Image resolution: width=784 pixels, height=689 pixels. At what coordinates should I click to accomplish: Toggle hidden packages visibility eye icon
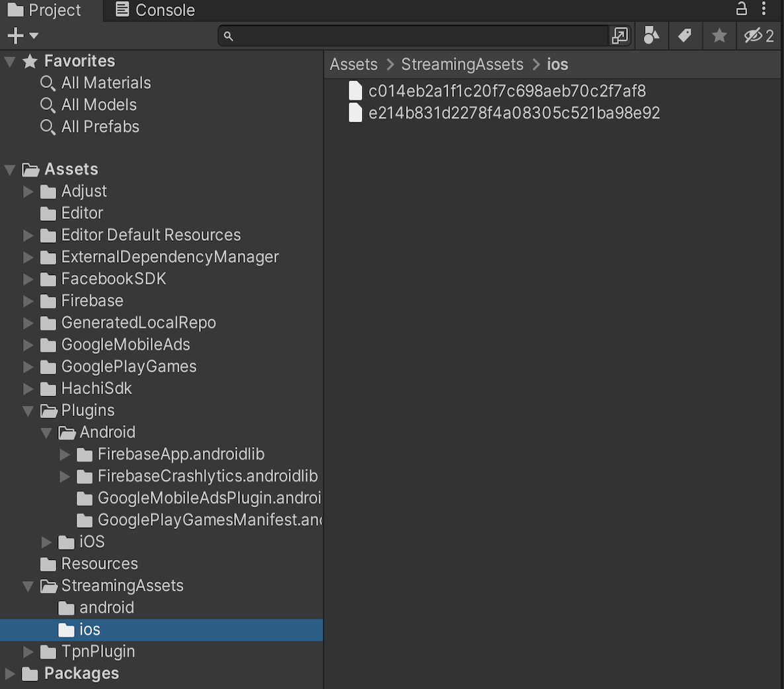click(758, 36)
